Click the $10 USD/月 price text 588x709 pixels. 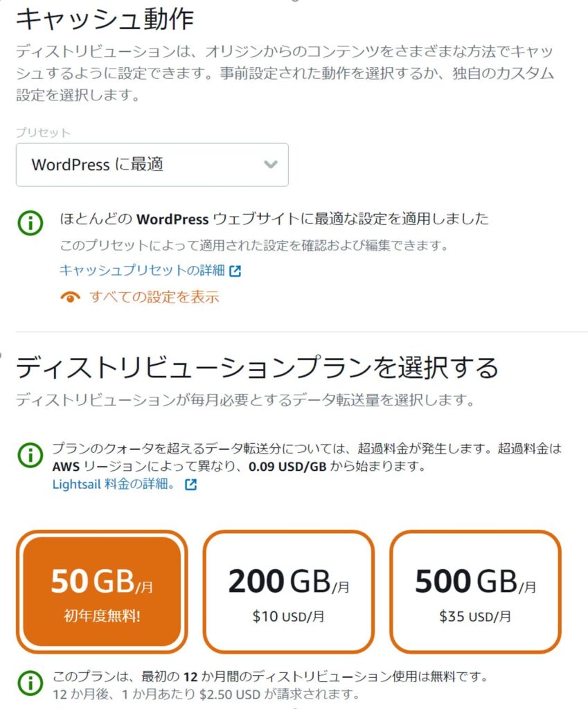[288, 616]
